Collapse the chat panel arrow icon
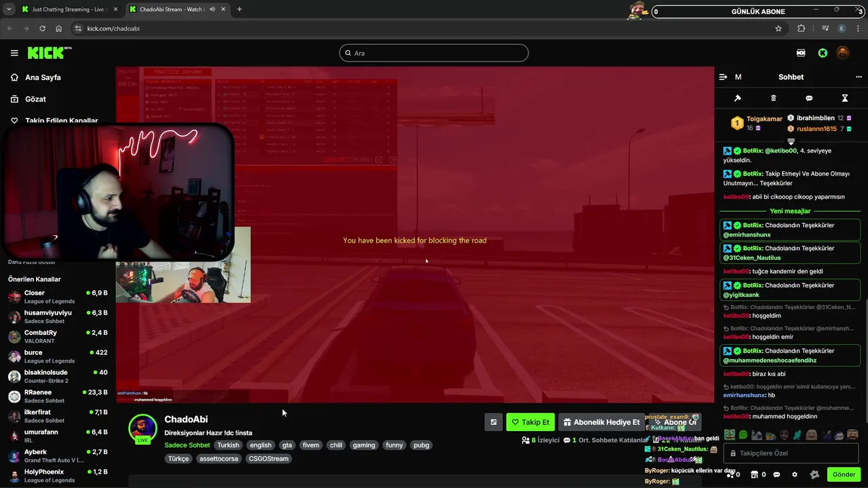This screenshot has height=488, width=868. [x=723, y=77]
